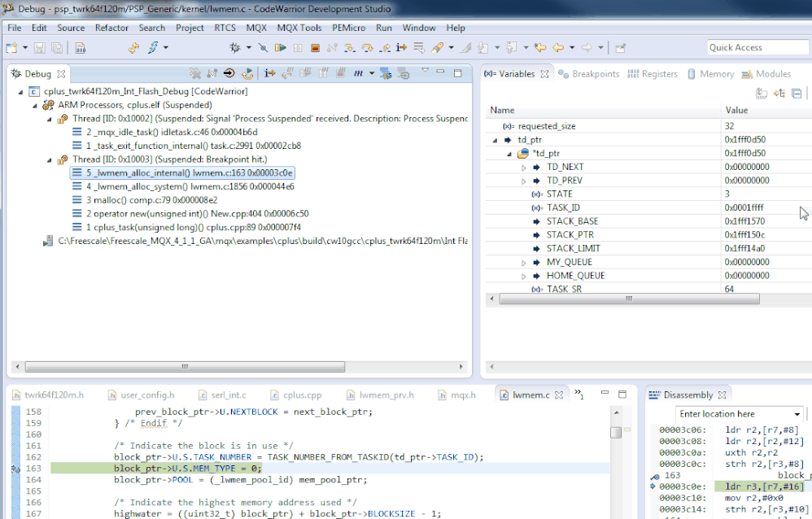This screenshot has width=812, height=519.
Task: Click the New file icon in main toolbar
Action: [13, 48]
